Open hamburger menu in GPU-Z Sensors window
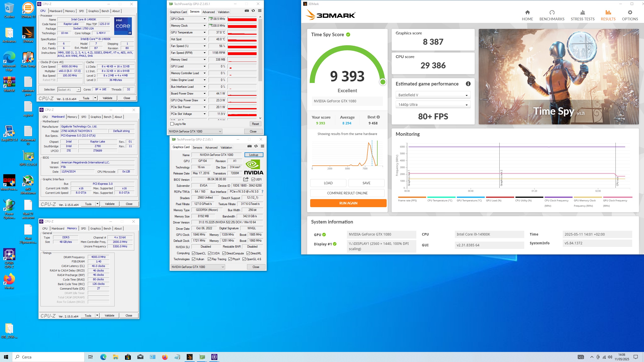This screenshot has height=362, width=644. coord(260,11)
